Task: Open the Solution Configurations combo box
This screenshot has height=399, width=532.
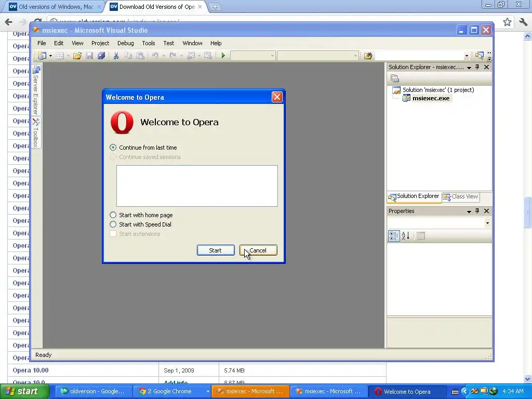Action: [x=252, y=56]
